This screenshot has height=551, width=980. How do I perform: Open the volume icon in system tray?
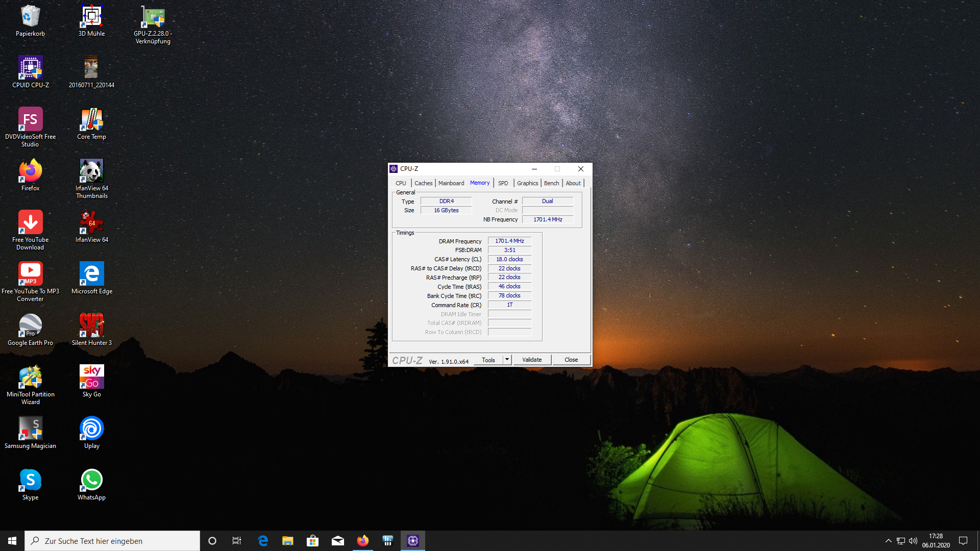[913, 541]
